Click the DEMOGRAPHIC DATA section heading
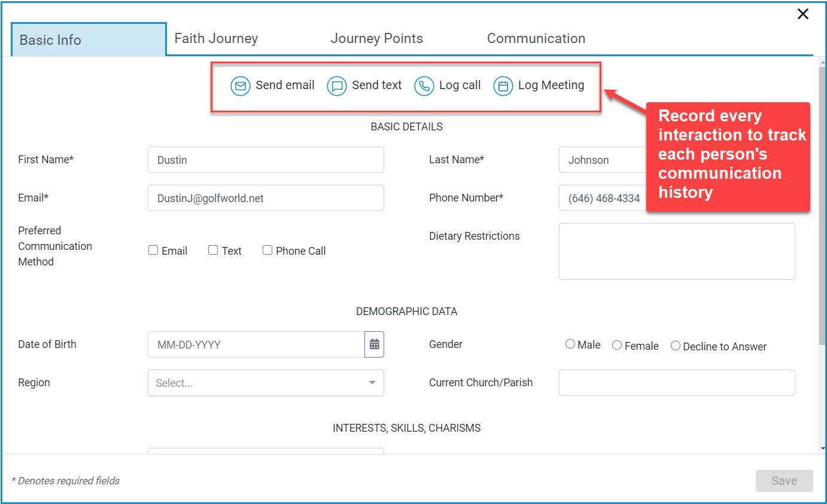Viewport: 827px width, 504px height. pyautogui.click(x=407, y=311)
